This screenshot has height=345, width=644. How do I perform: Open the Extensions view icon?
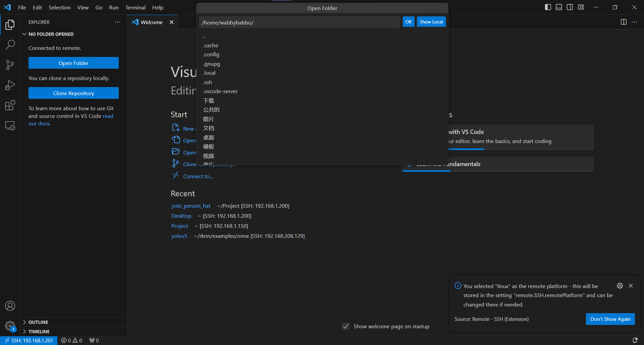(x=10, y=105)
